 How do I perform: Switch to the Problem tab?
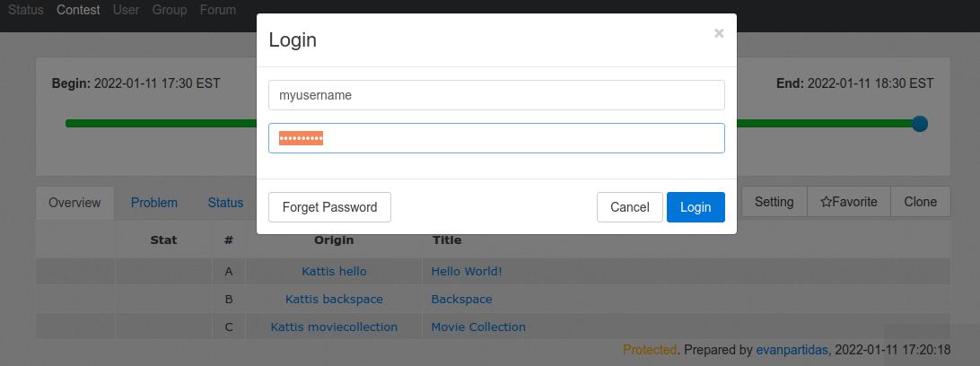[x=154, y=203]
